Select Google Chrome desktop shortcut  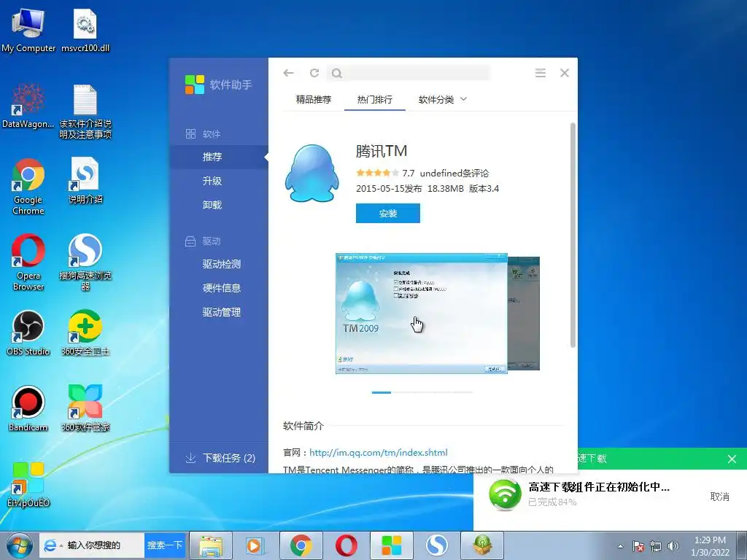point(28,187)
